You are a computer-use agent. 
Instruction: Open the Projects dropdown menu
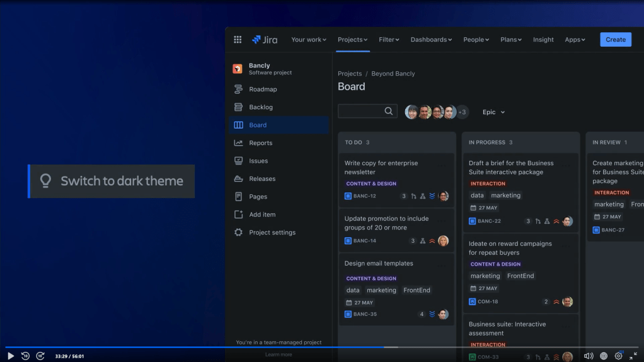[352, 40]
